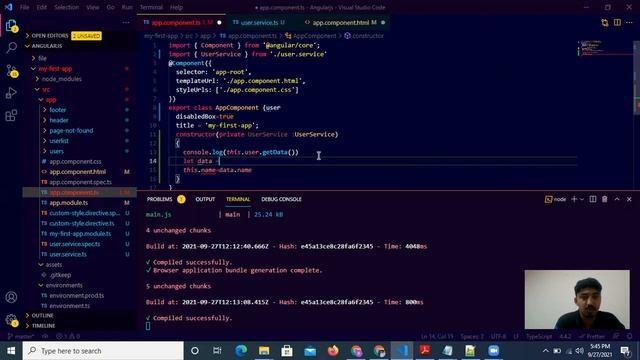Click the Windows Start button
The width and height of the screenshot is (640, 360).
pyautogui.click(x=11, y=351)
